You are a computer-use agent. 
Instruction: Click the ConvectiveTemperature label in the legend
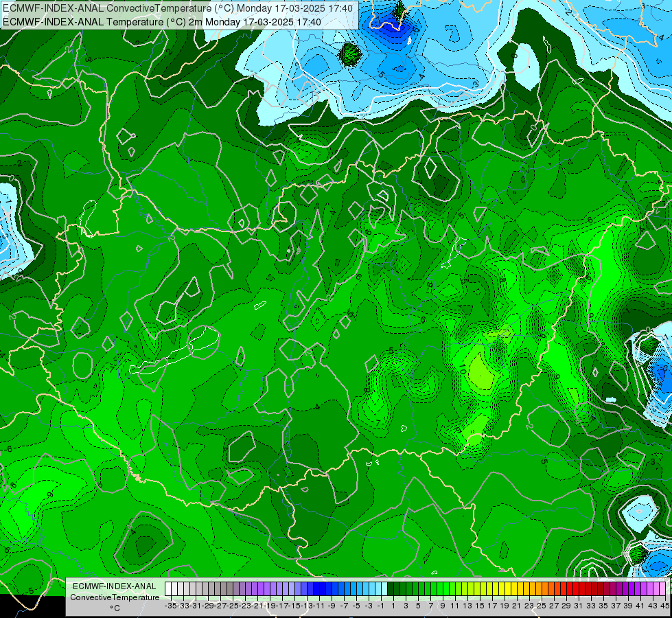115,597
